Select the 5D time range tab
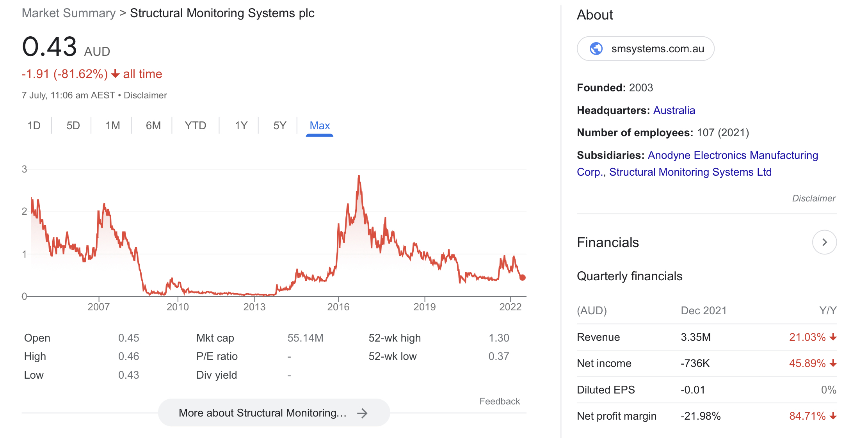 point(73,126)
